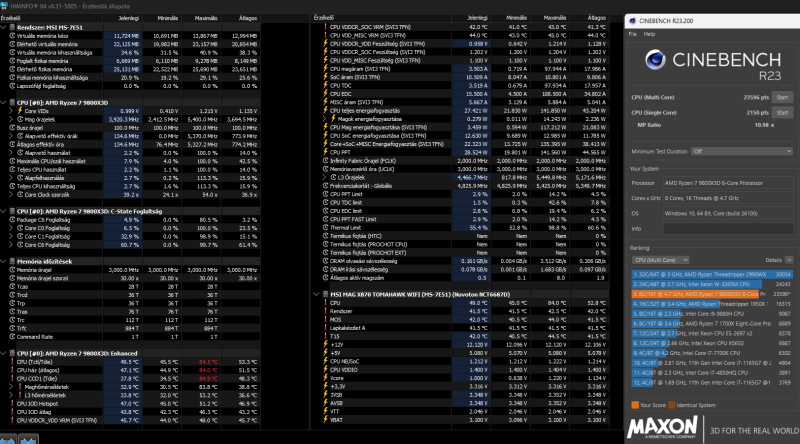Click the CPU teljes energiafogyasztás row label

pyautogui.click(x=365, y=111)
